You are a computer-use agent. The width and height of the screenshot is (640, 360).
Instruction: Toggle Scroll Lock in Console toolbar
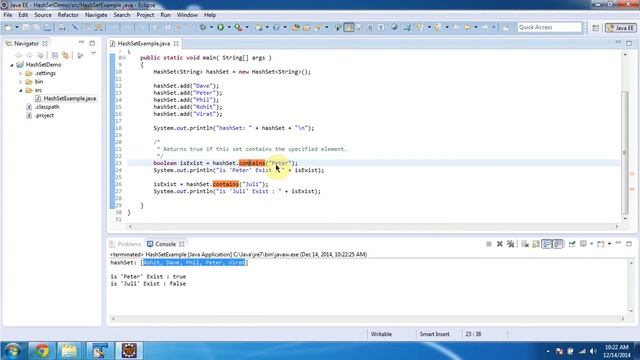pyautogui.click(x=536, y=244)
